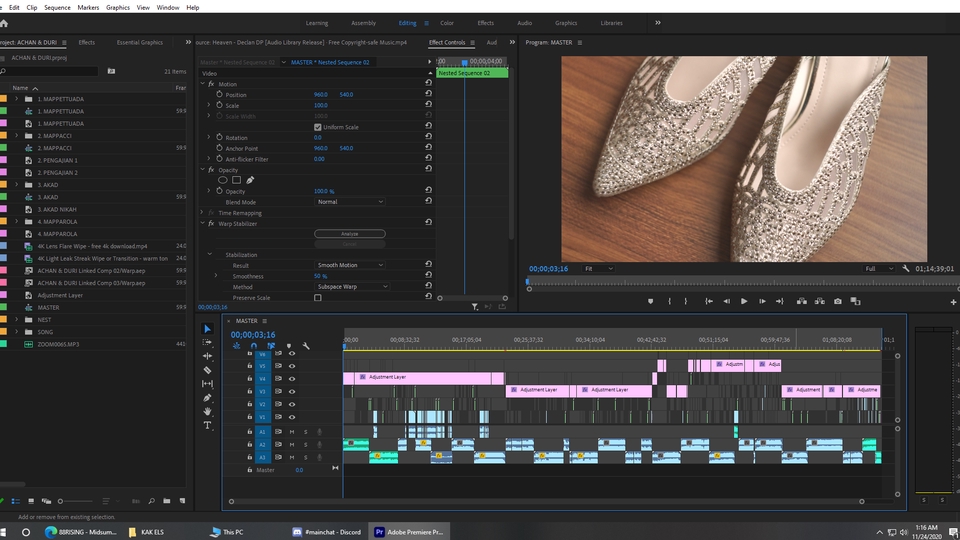The height and width of the screenshot is (540, 960).
Task: Toggle track output eye for V2
Action: [x=292, y=404]
